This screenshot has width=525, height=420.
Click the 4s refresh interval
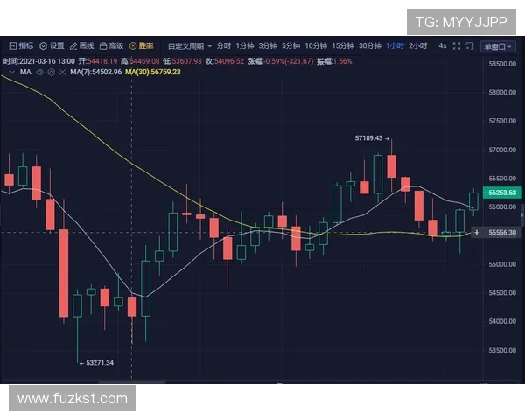click(x=442, y=45)
